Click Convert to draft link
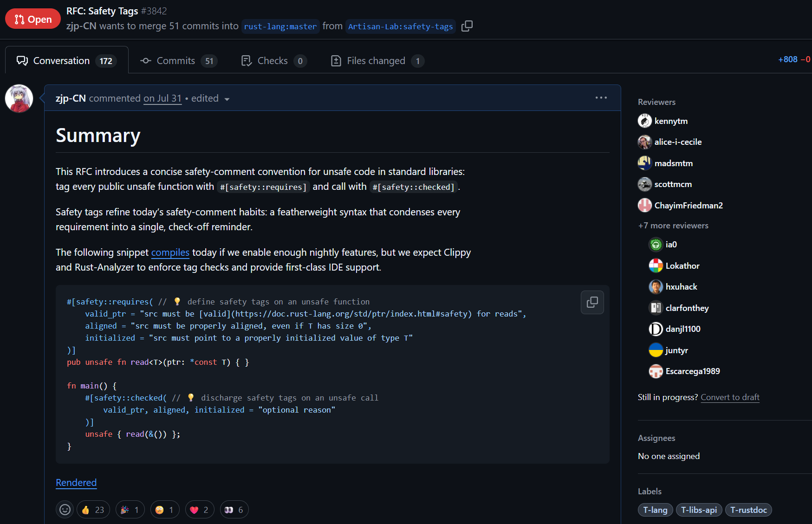 tap(730, 397)
